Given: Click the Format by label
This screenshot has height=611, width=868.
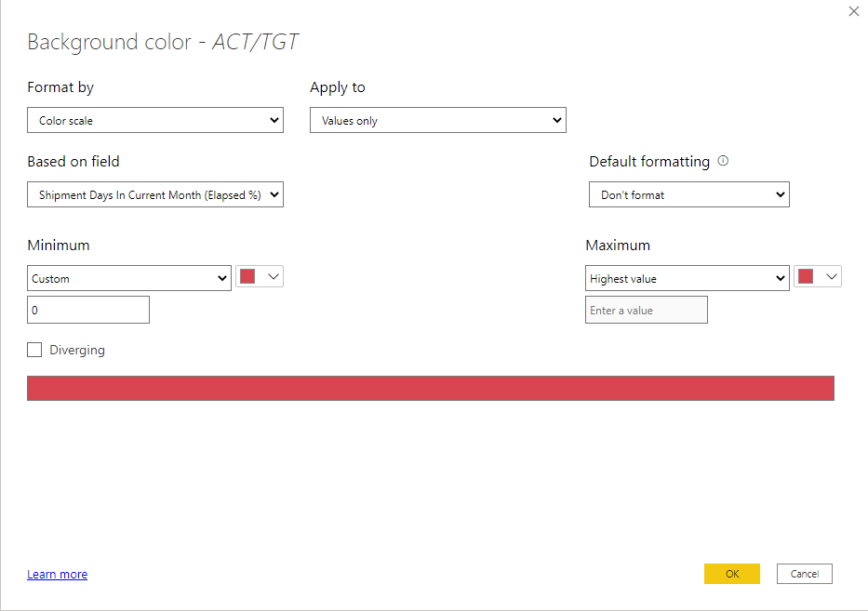Looking at the screenshot, I should click(60, 86).
